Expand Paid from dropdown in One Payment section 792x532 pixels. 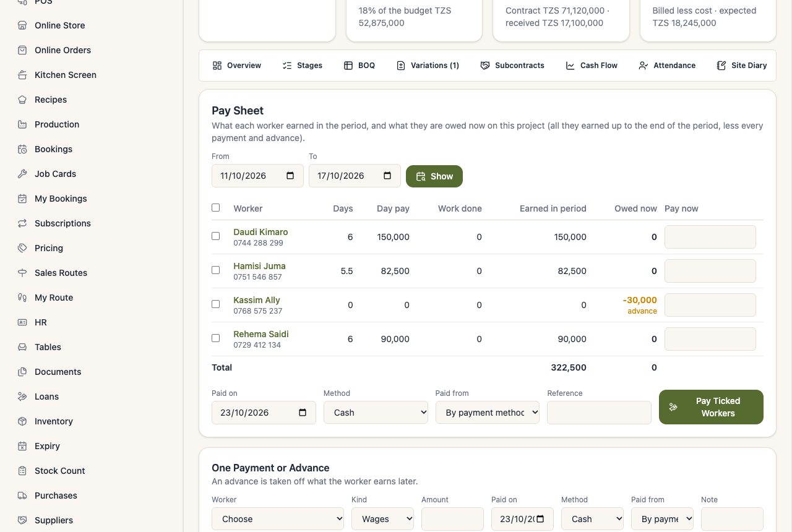(x=662, y=519)
